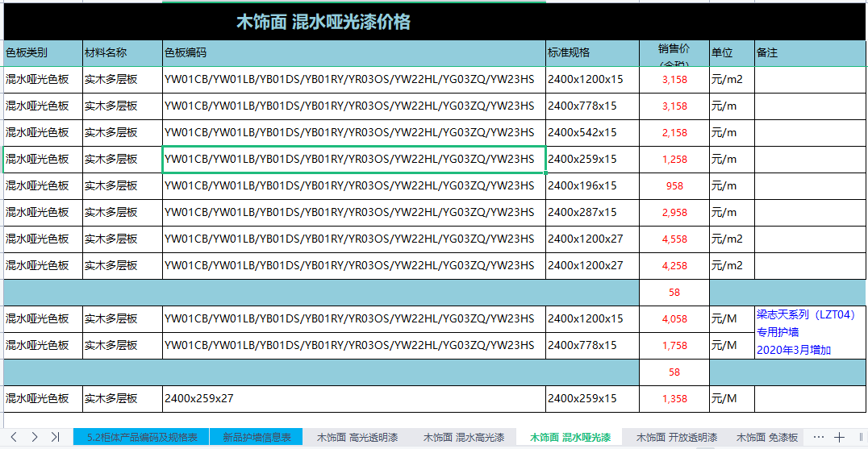Select the 木饰面 混水哑光漆 active tab
The height and width of the screenshot is (449, 868).
point(570,438)
